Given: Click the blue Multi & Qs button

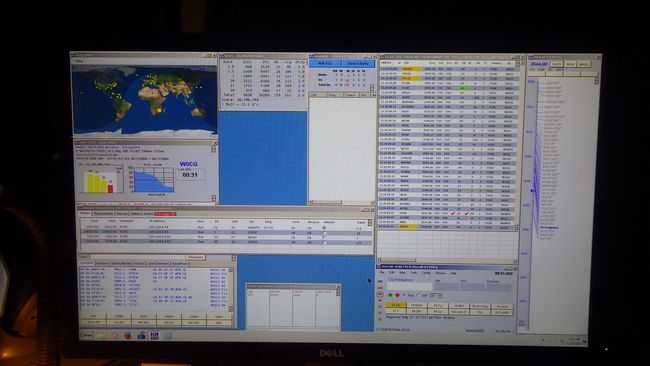Looking at the screenshot, I should pyautogui.click(x=325, y=63).
